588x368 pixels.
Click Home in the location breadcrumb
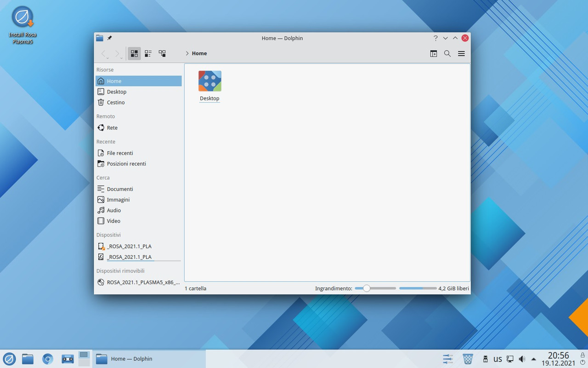(x=199, y=53)
